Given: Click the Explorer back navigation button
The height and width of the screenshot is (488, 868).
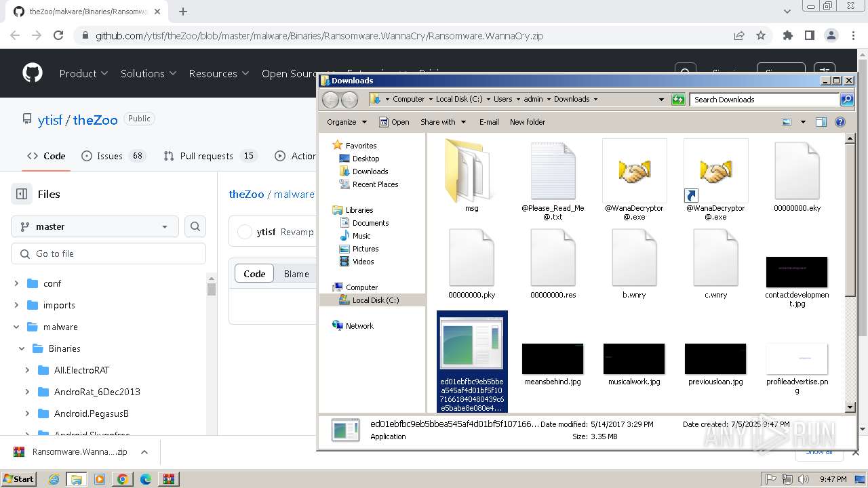Looking at the screenshot, I should tap(330, 100).
